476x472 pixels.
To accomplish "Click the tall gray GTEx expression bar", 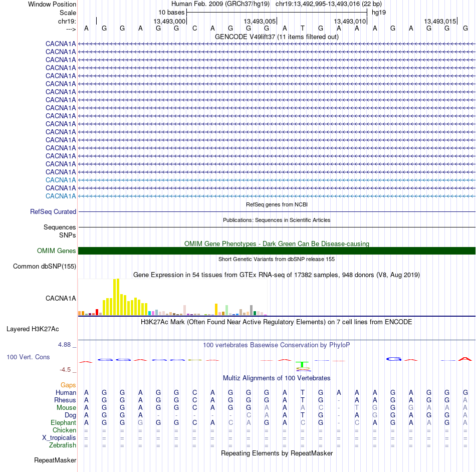I will click(x=252, y=310).
